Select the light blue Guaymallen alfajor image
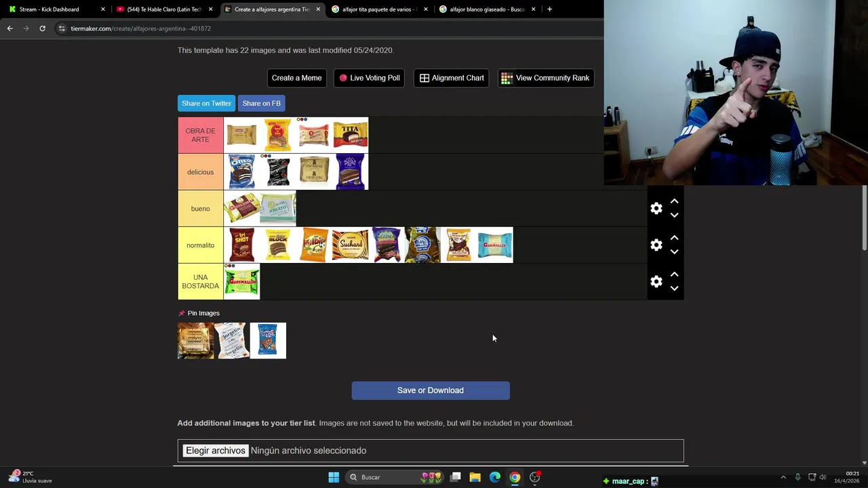Image resolution: width=868 pixels, height=488 pixels. coord(495,245)
